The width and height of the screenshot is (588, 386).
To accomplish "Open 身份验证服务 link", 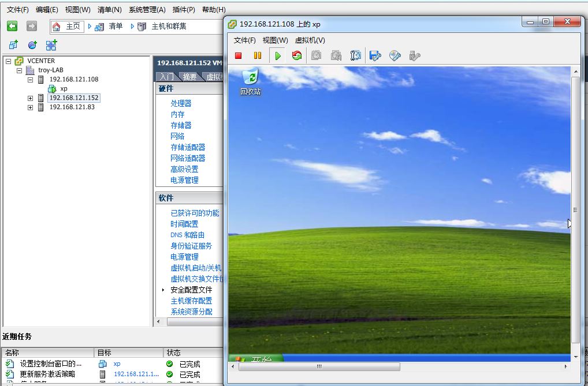I will (x=191, y=246).
